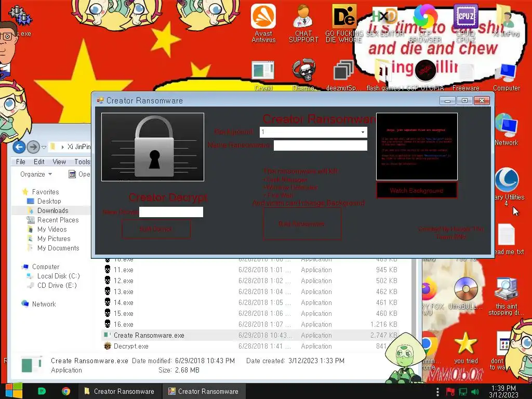Show hidden tray icons overflow

coord(437,392)
